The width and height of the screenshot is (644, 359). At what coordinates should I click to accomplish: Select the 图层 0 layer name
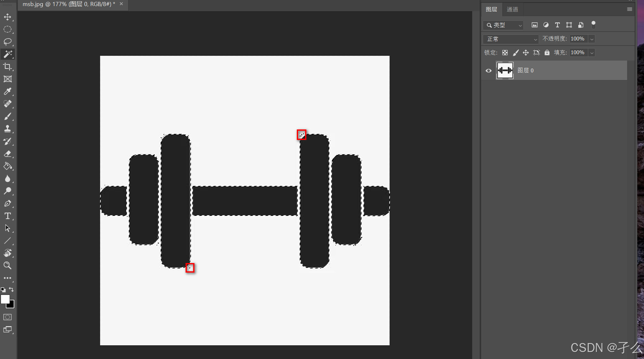click(525, 70)
